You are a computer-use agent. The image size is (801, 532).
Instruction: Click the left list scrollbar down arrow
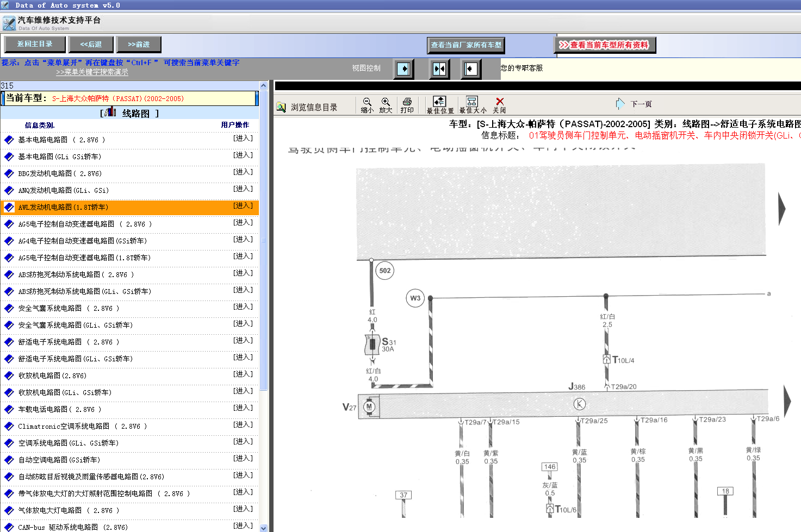point(264,528)
